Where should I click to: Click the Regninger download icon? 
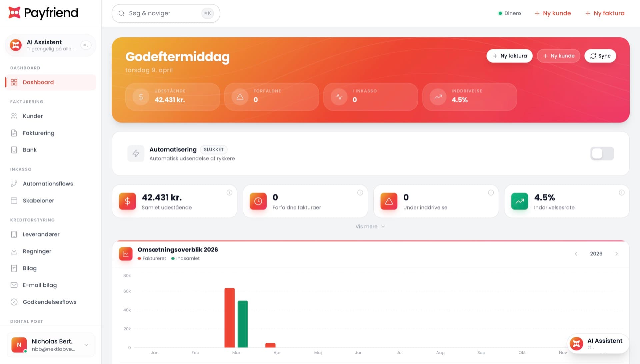click(14, 251)
